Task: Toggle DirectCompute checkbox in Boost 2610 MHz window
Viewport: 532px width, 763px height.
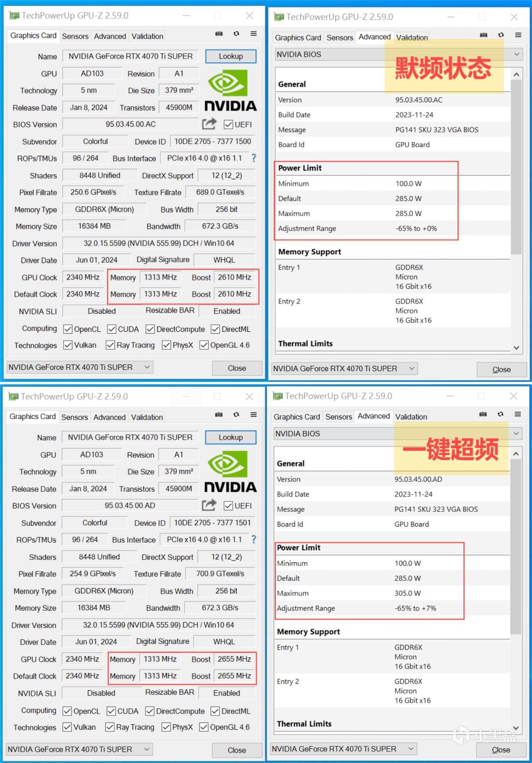Action: click(150, 329)
